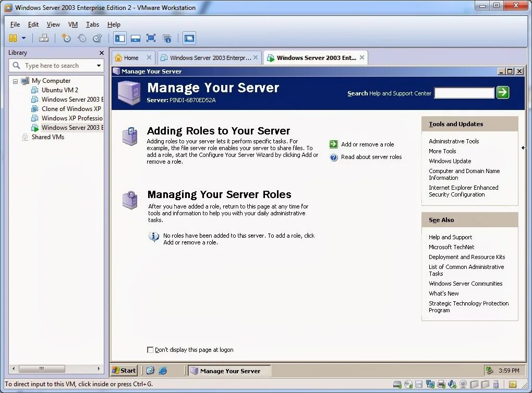Suspend the VM with the pause icon
Viewport: 532px width, 393px height.
tap(13, 39)
